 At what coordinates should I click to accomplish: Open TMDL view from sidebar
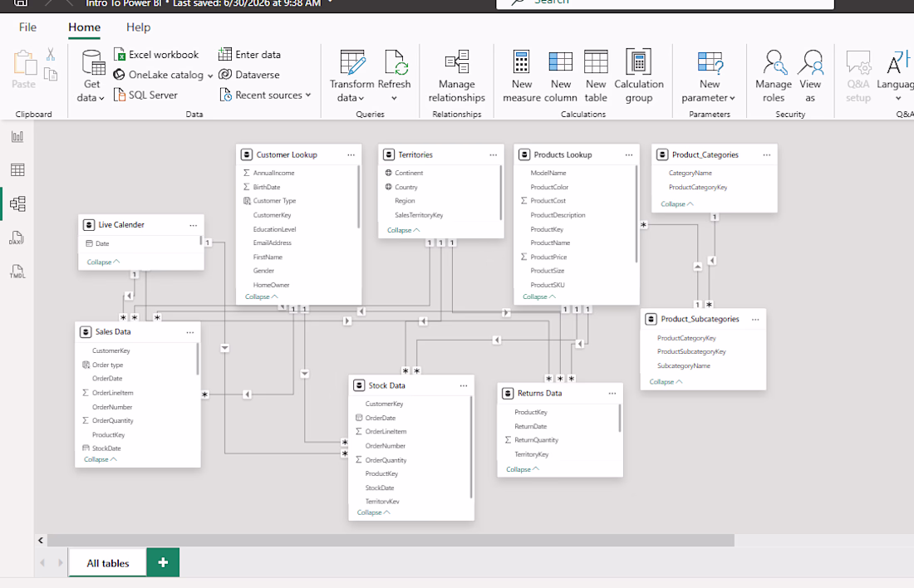click(x=17, y=272)
